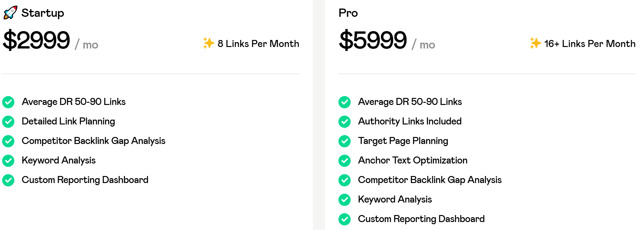
Task: Click the $5999 price text
Action: pos(373,40)
